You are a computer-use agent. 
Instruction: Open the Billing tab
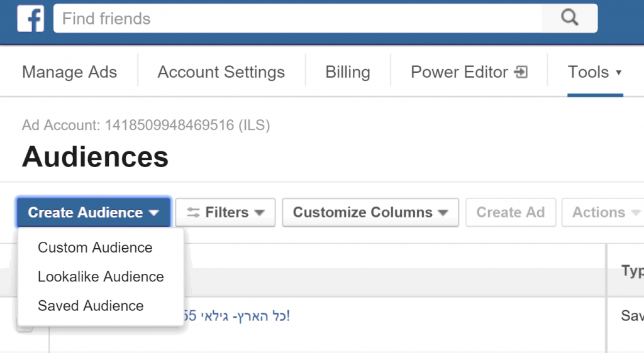(348, 72)
